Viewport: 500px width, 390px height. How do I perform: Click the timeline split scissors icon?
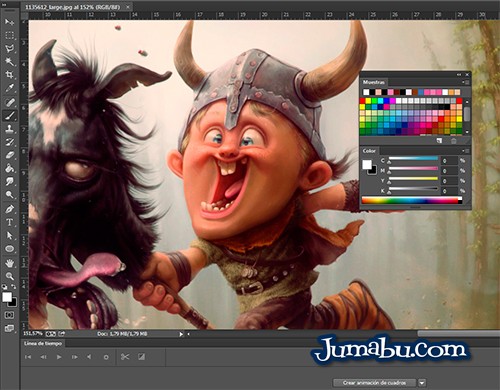coord(125,357)
